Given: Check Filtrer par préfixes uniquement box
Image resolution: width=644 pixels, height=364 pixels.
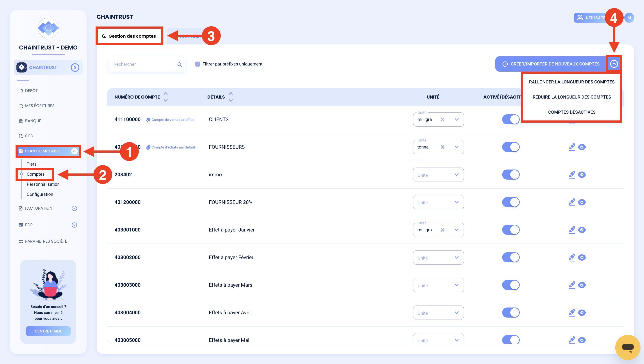Looking at the screenshot, I should coord(197,64).
